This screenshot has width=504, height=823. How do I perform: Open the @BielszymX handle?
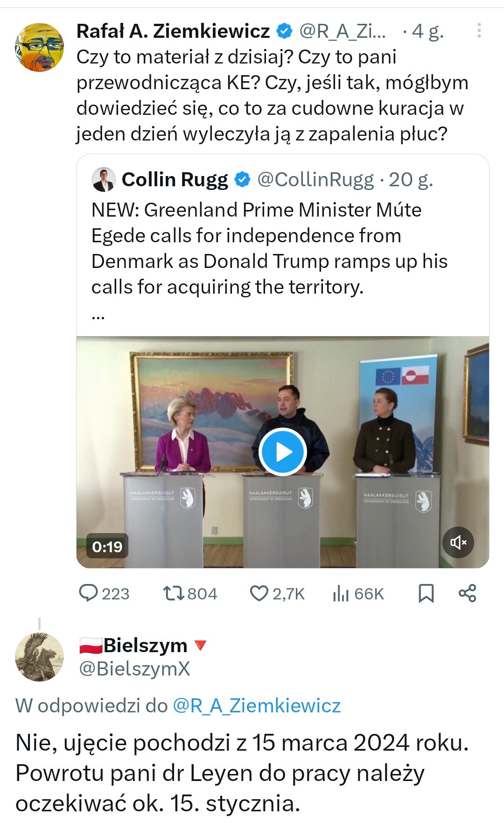coord(134,669)
